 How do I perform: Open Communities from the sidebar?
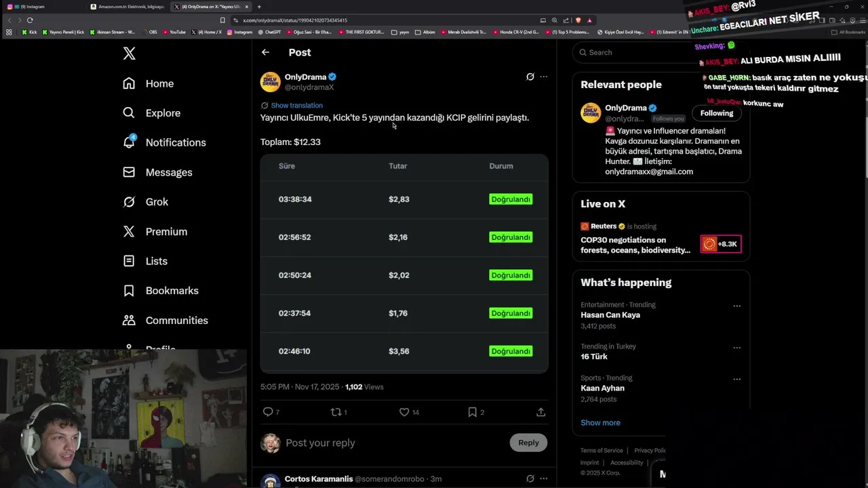[165, 320]
